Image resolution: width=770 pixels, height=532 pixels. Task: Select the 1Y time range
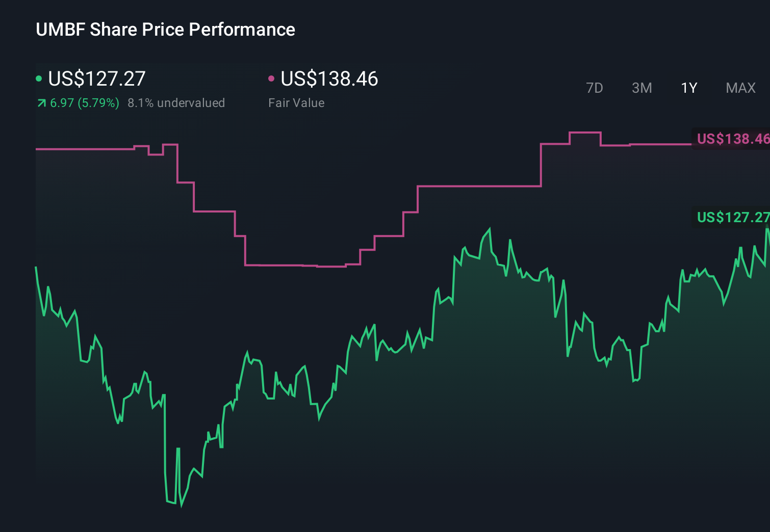tap(688, 88)
